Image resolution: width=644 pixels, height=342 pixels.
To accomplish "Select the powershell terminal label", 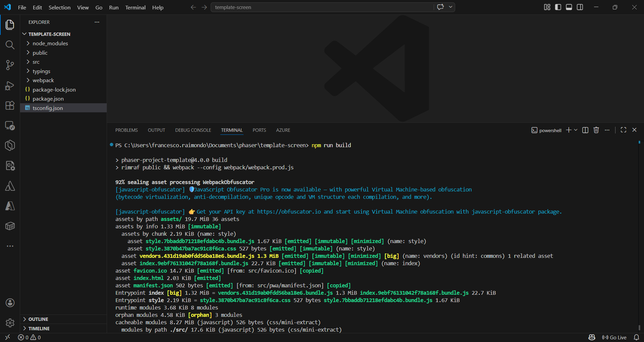I will [546, 130].
